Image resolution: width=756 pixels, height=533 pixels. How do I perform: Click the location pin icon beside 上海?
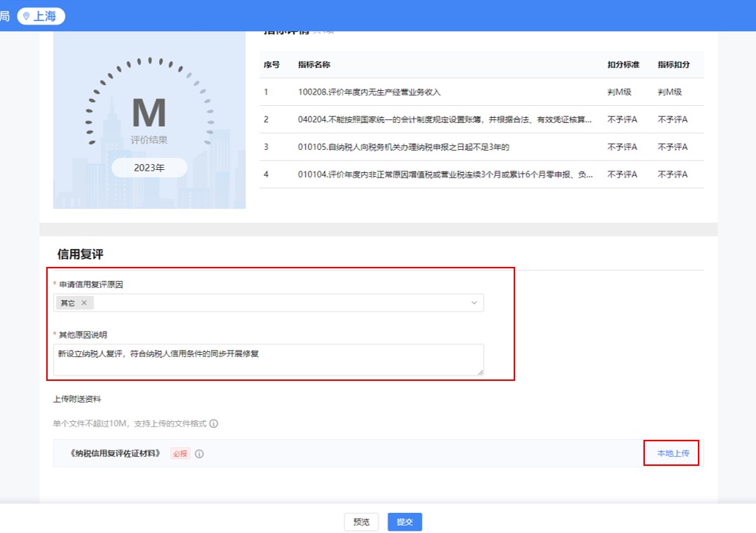point(27,16)
